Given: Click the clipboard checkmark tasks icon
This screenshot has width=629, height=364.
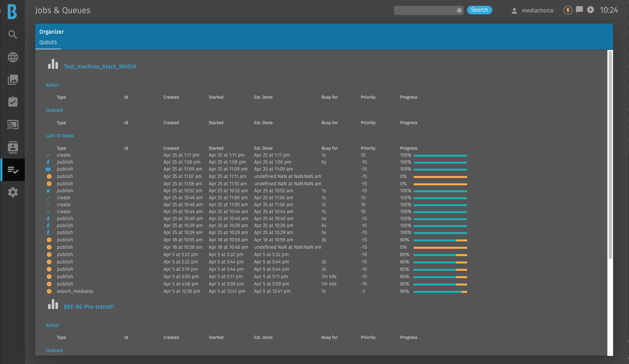Looking at the screenshot, I should point(13,102).
